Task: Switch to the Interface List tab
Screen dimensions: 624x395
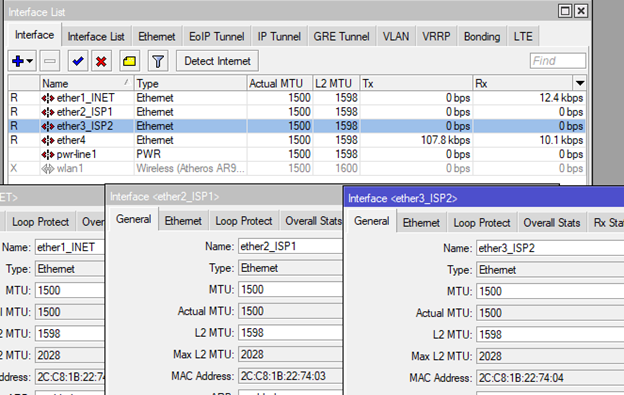Action: 96,37
